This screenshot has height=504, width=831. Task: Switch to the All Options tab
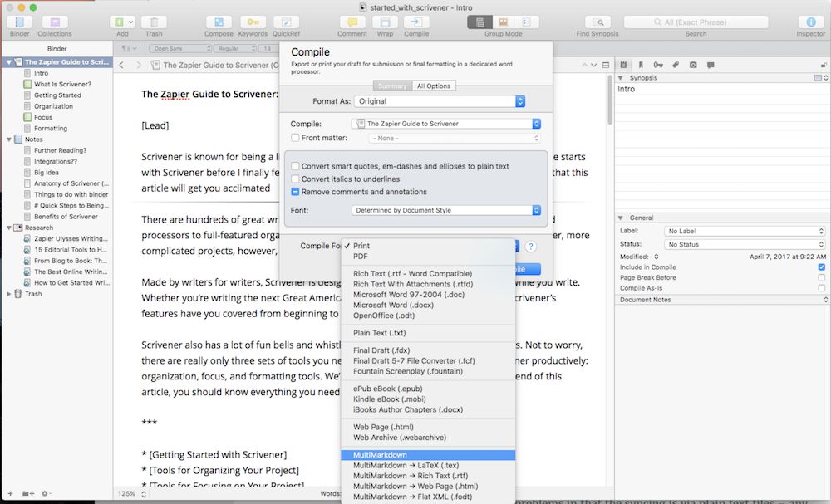tap(433, 86)
